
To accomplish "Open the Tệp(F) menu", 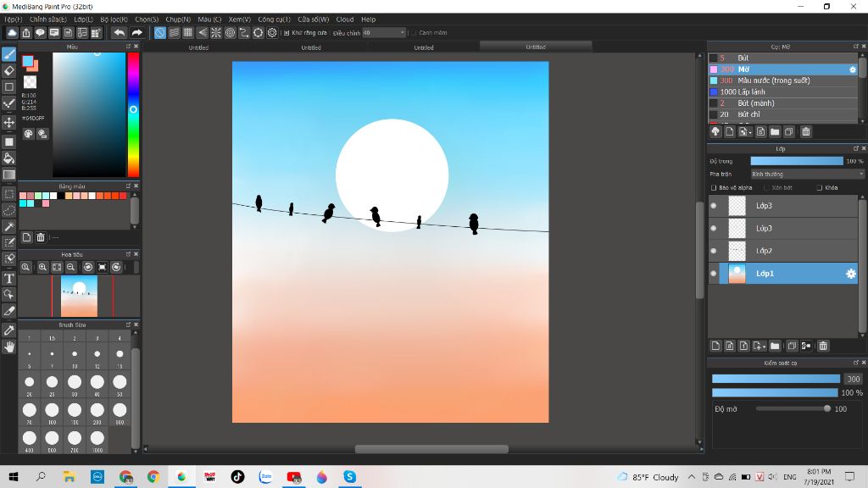I will (13, 19).
